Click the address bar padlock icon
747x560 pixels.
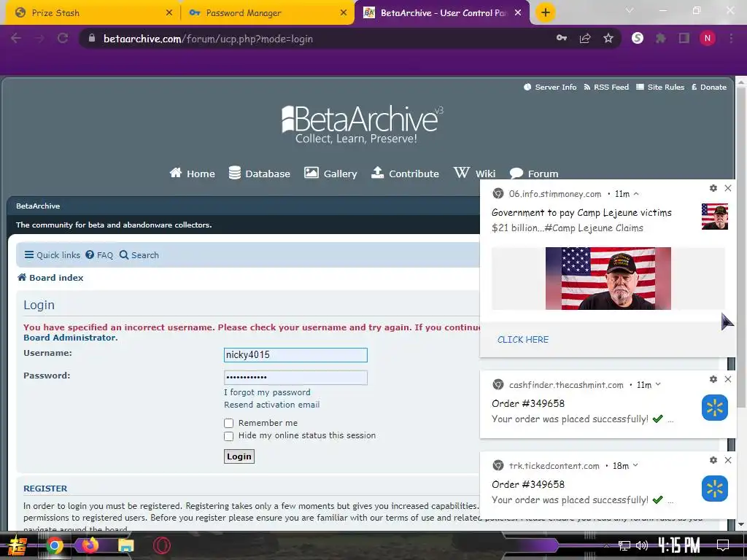(92, 38)
